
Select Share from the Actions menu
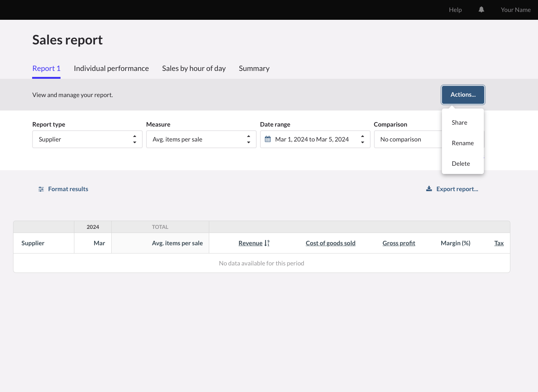(x=459, y=123)
